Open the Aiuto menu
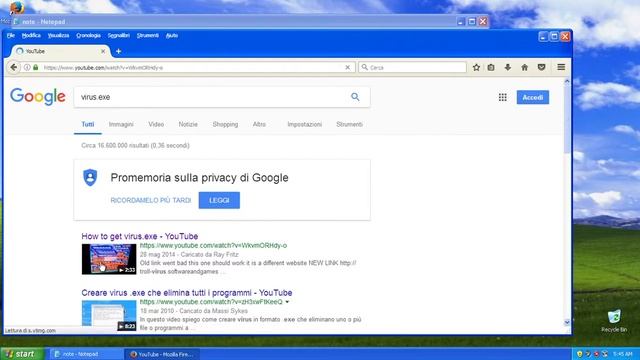 pyautogui.click(x=172, y=36)
